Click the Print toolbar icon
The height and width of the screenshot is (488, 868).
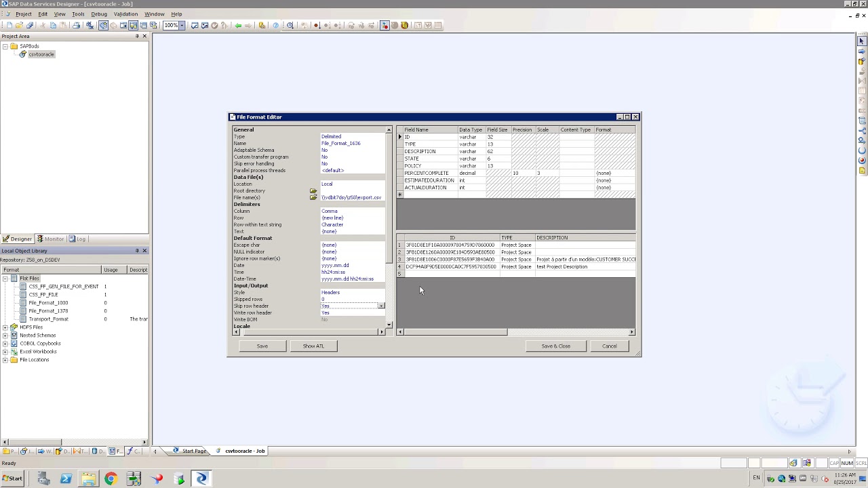(76, 25)
